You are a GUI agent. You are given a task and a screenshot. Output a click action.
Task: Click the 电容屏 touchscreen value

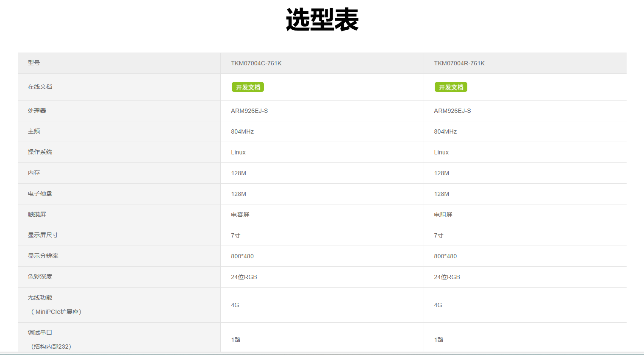tap(240, 215)
